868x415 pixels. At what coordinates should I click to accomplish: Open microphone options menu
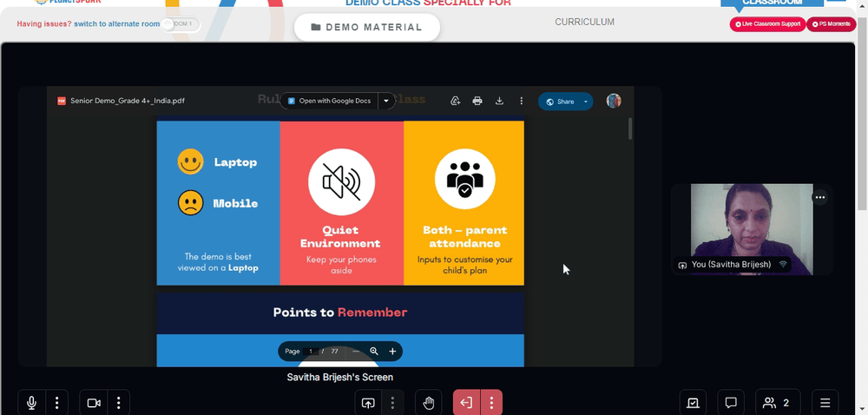57,403
